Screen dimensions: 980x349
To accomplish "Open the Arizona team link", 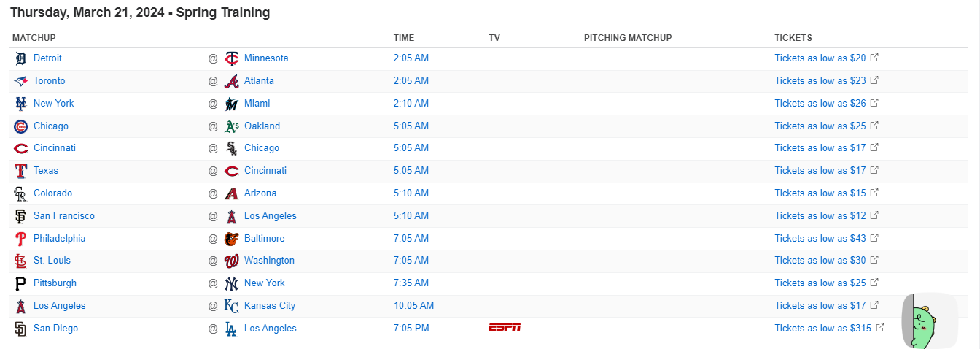I will pyautogui.click(x=260, y=193).
